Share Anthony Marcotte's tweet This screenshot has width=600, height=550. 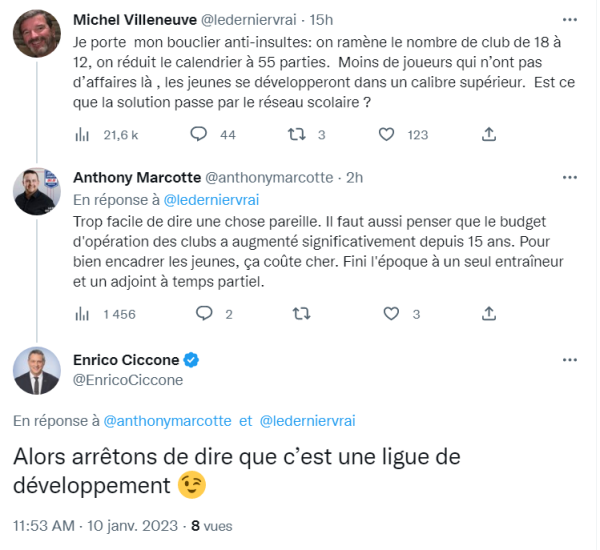tap(489, 314)
